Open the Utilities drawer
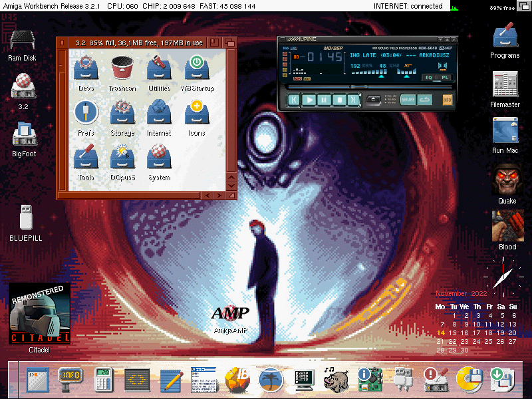This screenshot has width=532, height=399. (159, 68)
